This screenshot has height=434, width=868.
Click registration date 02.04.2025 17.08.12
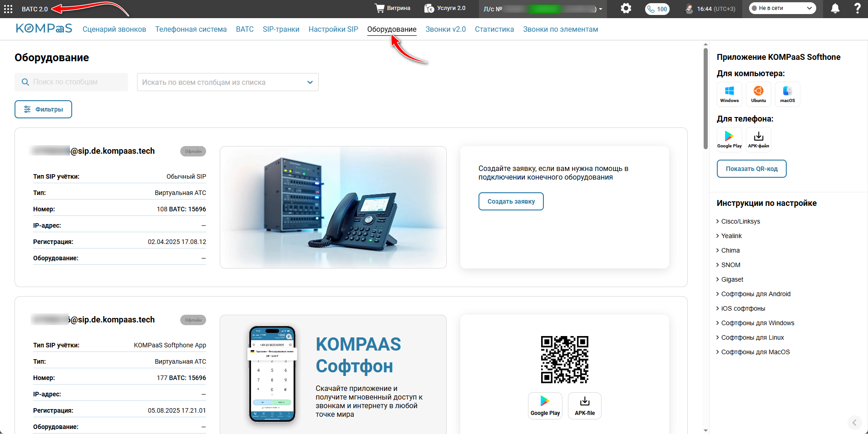[177, 242]
